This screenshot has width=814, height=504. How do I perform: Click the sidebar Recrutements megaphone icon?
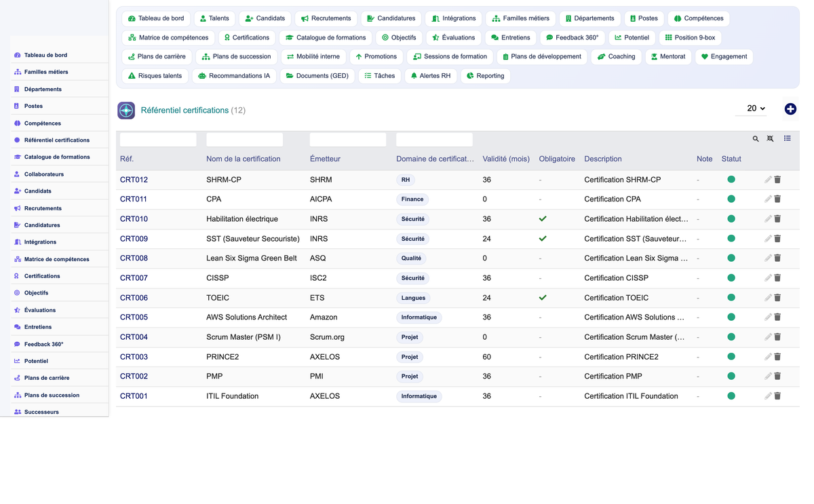click(x=17, y=208)
